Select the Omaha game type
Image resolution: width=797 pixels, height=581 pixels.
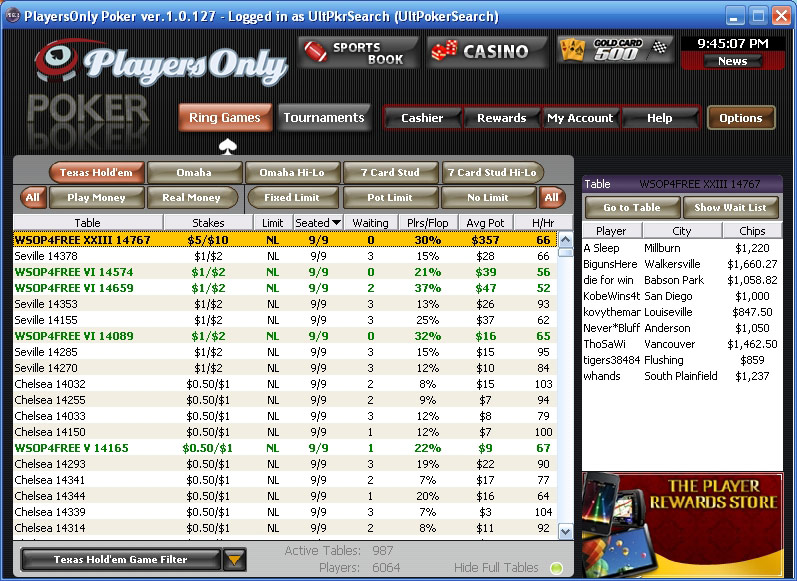[x=194, y=172]
